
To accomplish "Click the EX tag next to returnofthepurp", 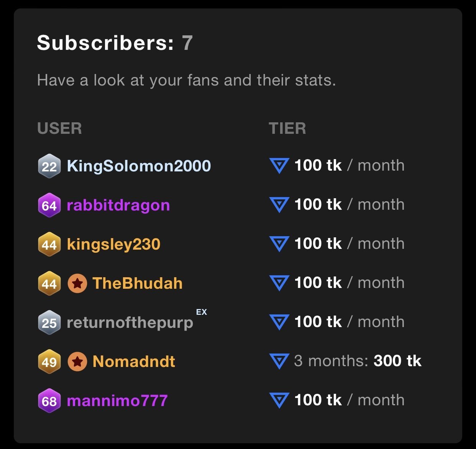I will (x=202, y=312).
